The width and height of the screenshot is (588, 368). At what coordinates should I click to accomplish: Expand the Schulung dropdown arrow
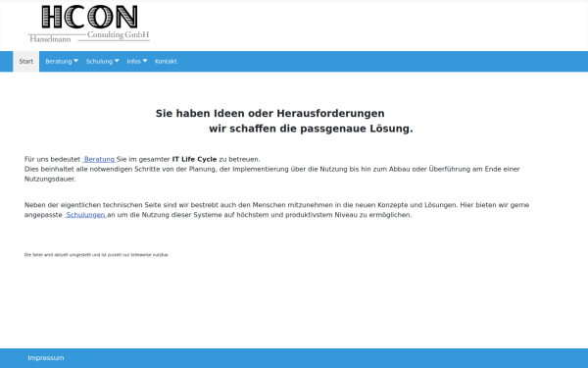coord(117,61)
